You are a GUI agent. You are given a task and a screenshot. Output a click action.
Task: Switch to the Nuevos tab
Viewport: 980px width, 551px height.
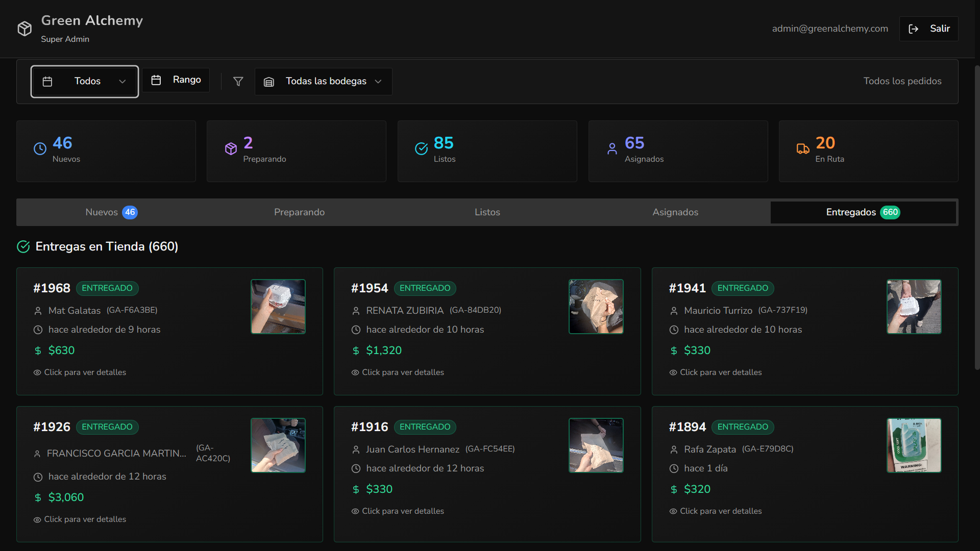(x=111, y=212)
